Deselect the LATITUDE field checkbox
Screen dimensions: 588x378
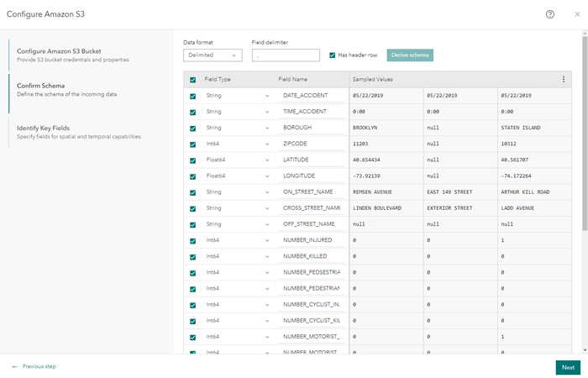(x=192, y=160)
